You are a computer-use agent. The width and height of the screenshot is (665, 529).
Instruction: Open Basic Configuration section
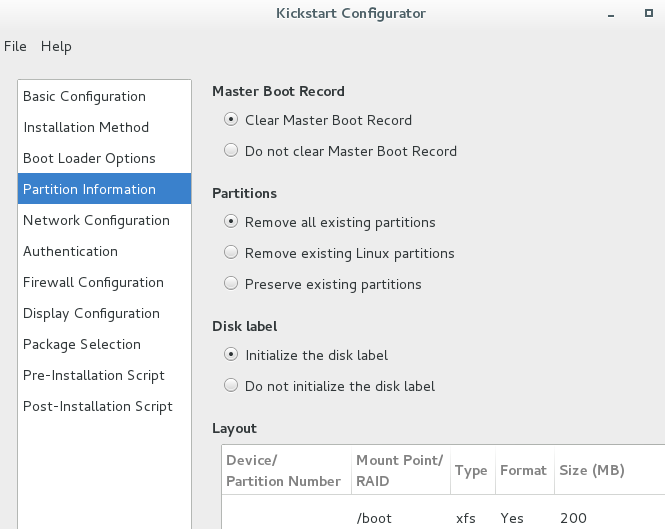[104, 96]
